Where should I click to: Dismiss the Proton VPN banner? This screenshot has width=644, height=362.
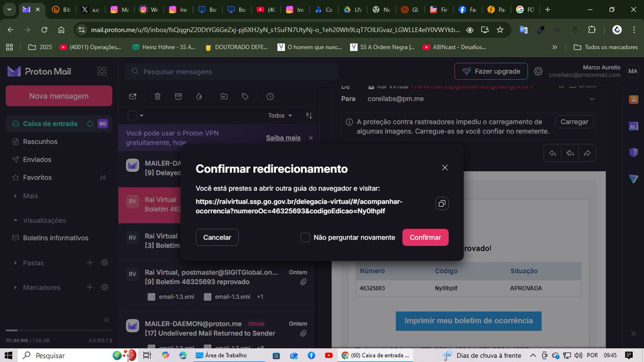pos(311,138)
